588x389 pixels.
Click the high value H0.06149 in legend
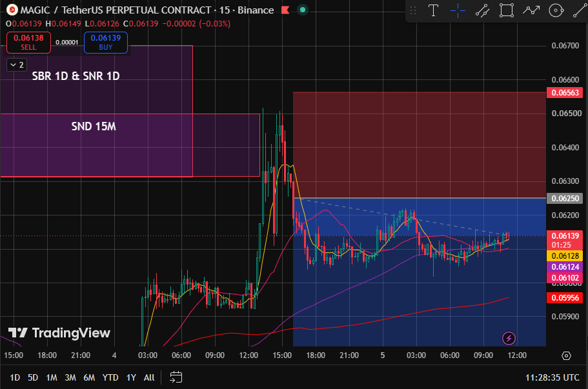[63, 24]
